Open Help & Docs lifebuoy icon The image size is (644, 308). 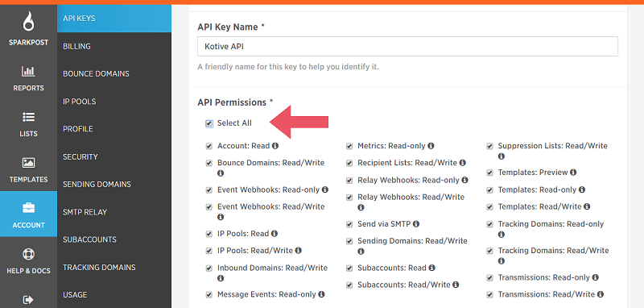pyautogui.click(x=28, y=254)
